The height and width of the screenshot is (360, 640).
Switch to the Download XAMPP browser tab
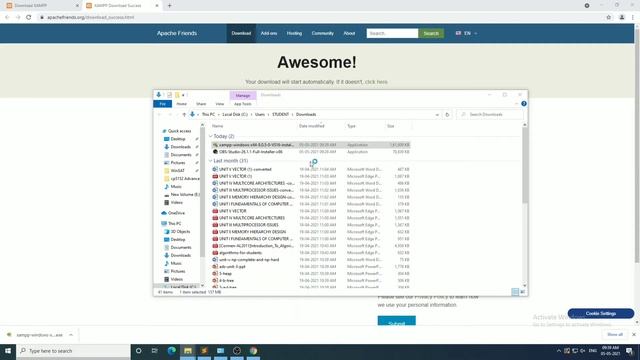(x=41, y=6)
